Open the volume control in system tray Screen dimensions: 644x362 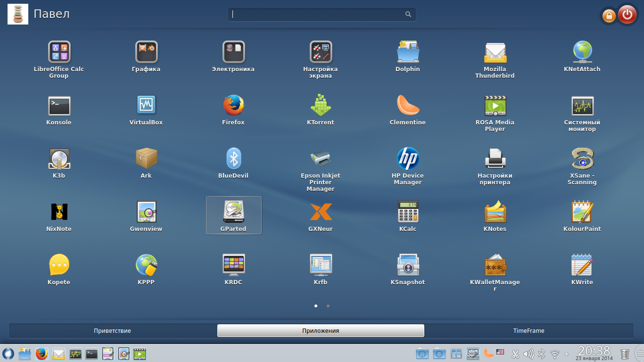(x=528, y=354)
